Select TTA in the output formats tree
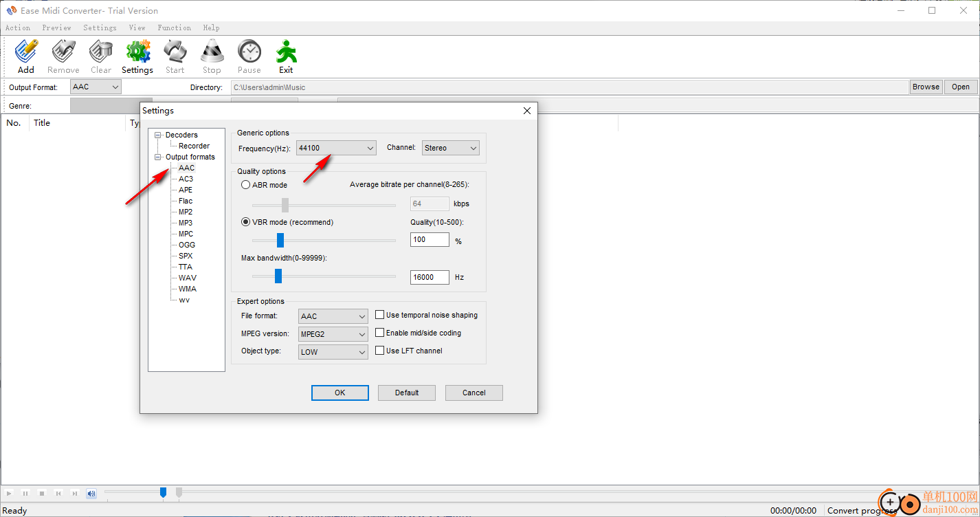 (186, 267)
